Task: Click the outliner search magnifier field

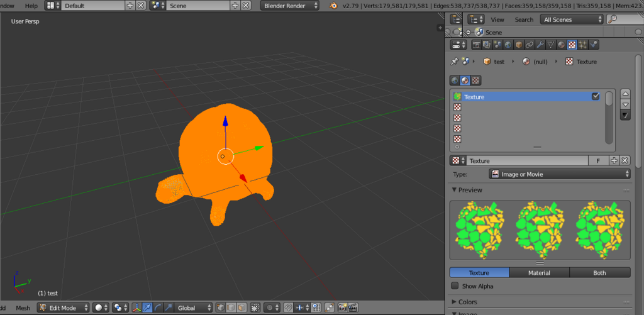Action: tap(625, 19)
